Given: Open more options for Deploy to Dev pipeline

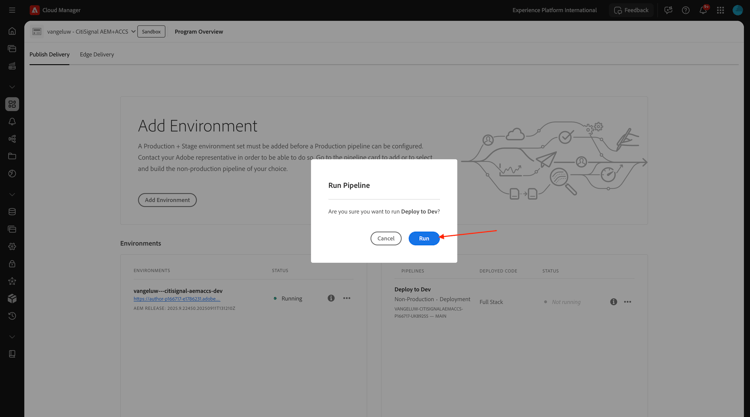Looking at the screenshot, I should click(628, 302).
